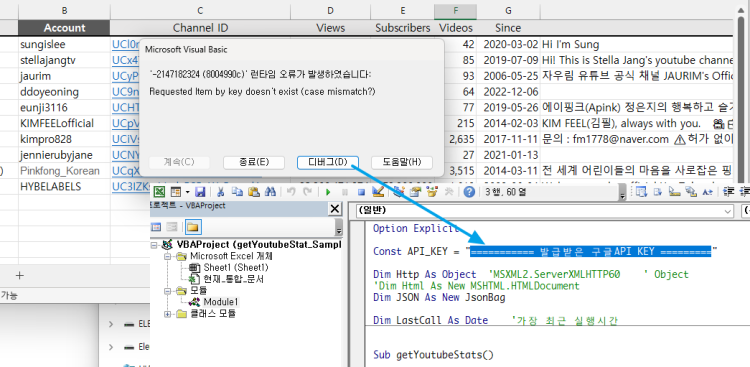Click the Quick Info icon
The height and width of the screenshot is (367, 750).
tap(674, 192)
